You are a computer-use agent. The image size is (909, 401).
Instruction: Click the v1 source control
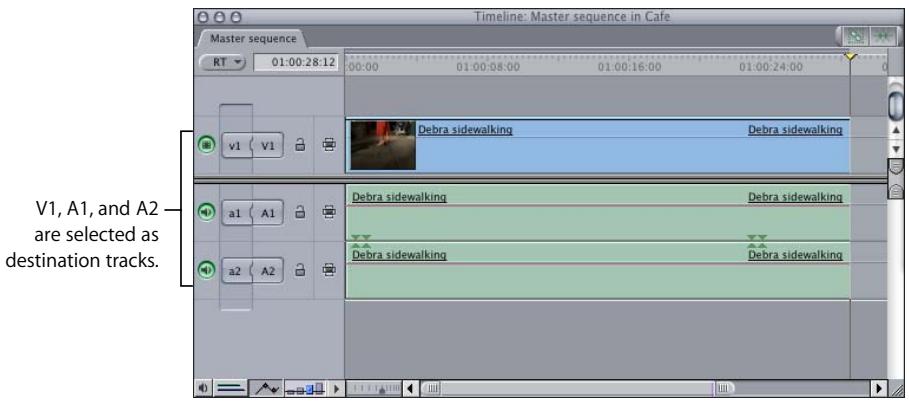[x=235, y=145]
